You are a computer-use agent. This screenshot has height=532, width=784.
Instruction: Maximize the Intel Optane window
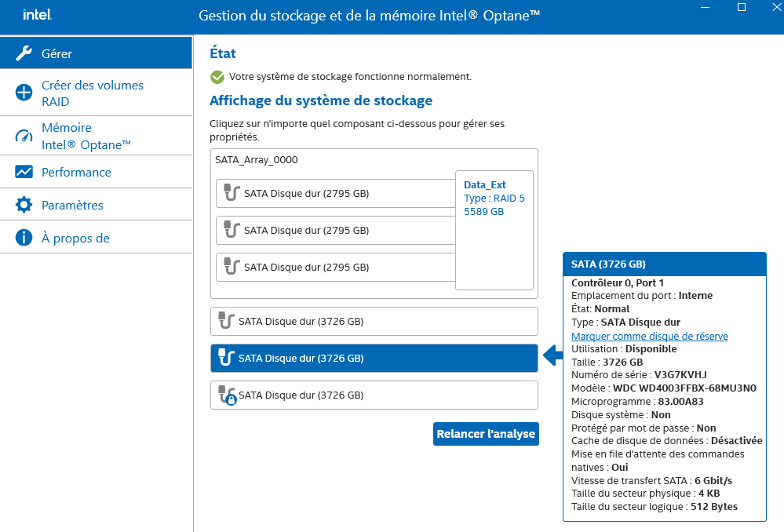click(742, 8)
